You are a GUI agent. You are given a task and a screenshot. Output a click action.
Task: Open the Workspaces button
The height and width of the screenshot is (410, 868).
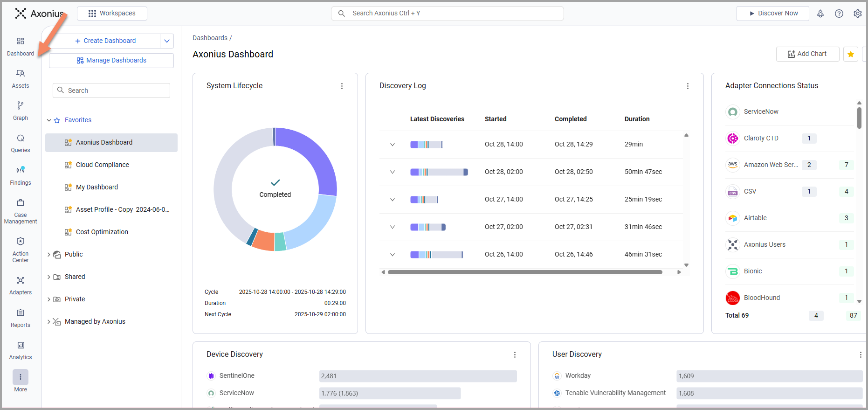[x=112, y=14]
